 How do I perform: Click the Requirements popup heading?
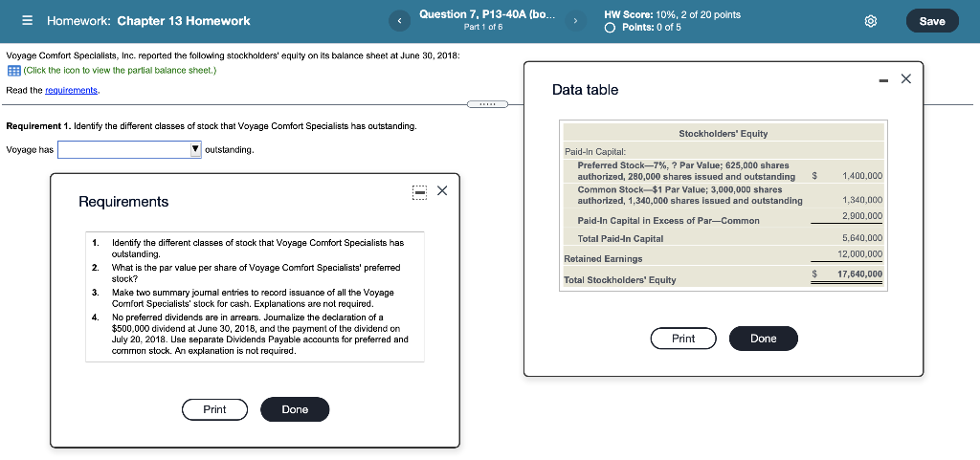pos(123,202)
